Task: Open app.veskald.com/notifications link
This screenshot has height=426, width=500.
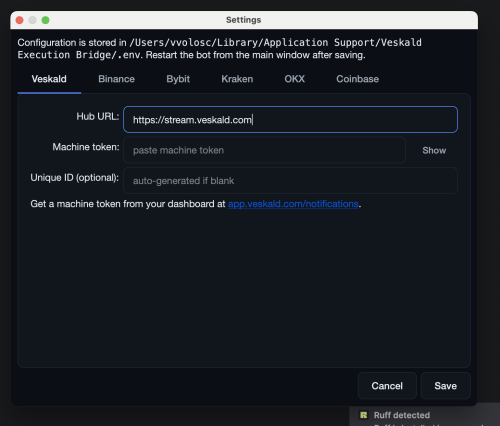Action: pyautogui.click(x=293, y=204)
